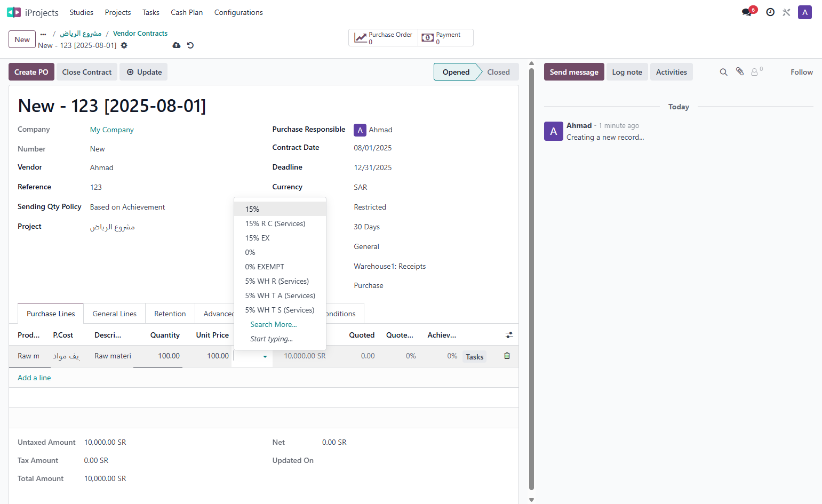Click the Send message button
The width and height of the screenshot is (822, 504).
574,72
